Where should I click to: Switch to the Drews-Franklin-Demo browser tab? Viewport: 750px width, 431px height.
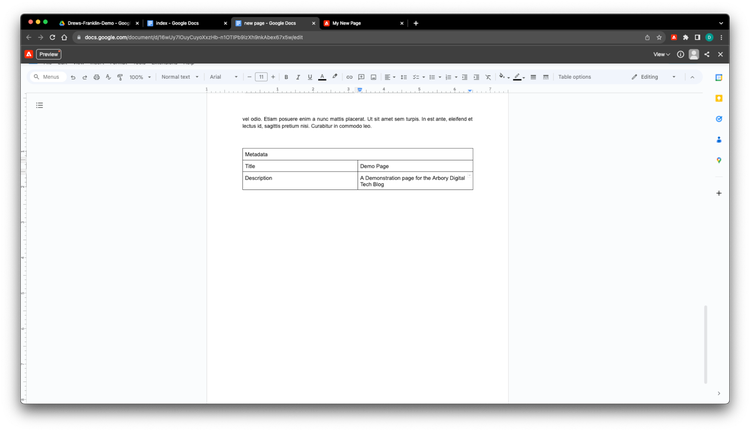click(98, 23)
